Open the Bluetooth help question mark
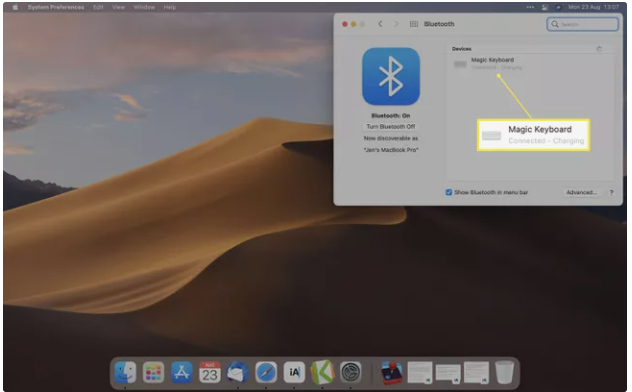The image size is (632, 392). point(611,193)
